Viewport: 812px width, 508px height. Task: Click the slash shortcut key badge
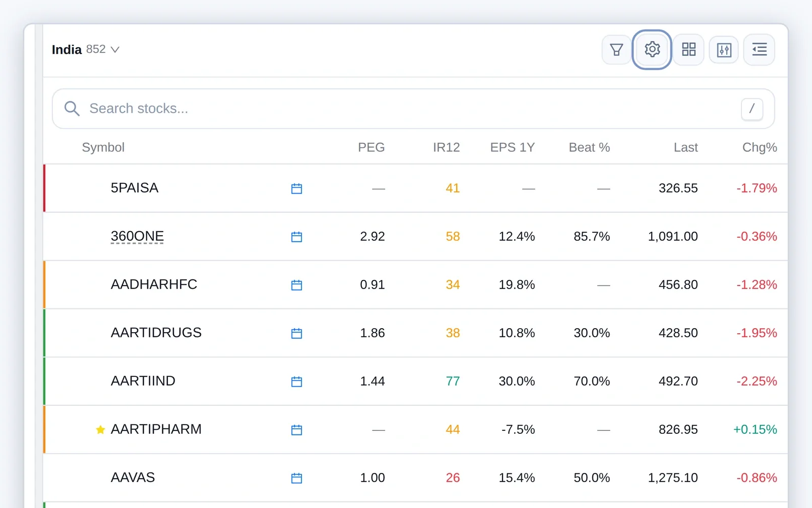pos(752,109)
